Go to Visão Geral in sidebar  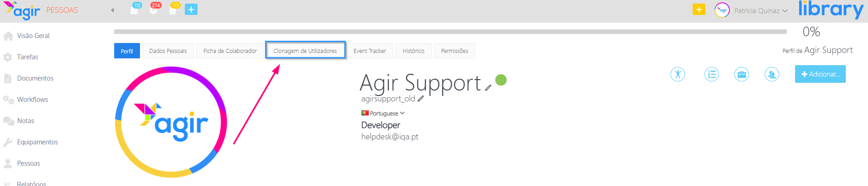pyautogui.click(x=34, y=36)
